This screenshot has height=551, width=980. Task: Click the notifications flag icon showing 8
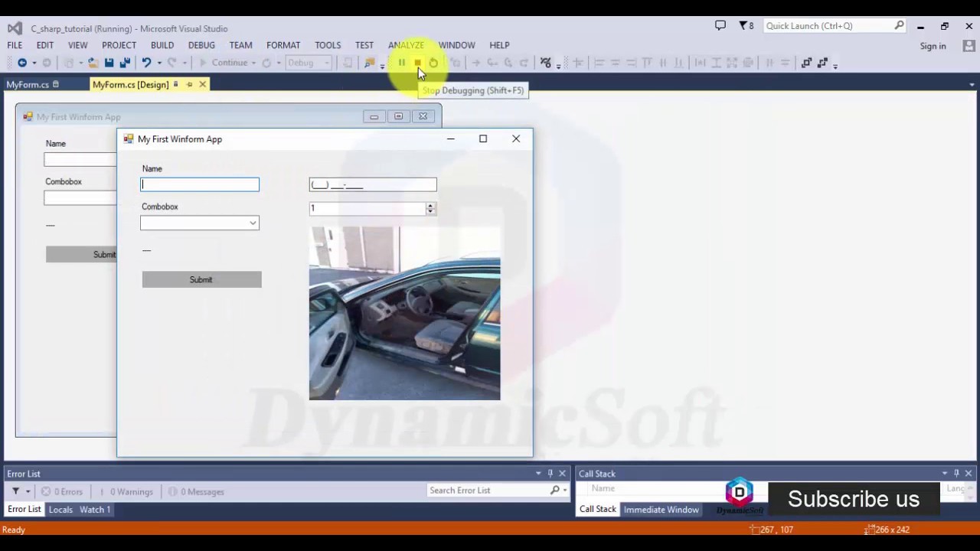[x=746, y=25]
